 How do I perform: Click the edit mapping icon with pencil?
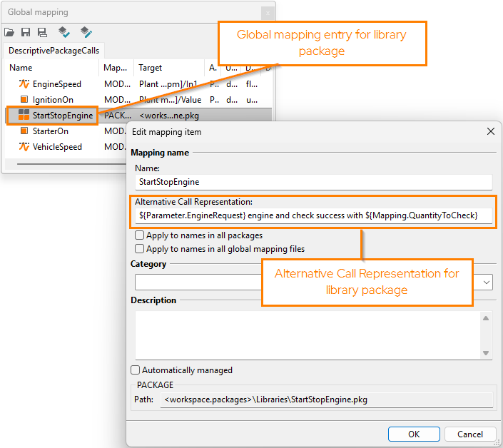point(86,32)
